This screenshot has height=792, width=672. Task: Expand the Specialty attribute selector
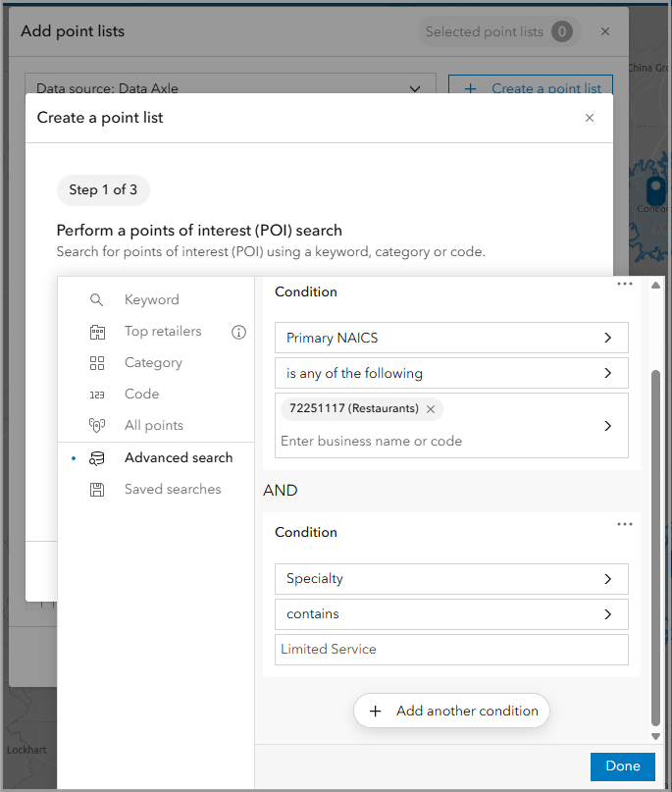[x=451, y=579]
